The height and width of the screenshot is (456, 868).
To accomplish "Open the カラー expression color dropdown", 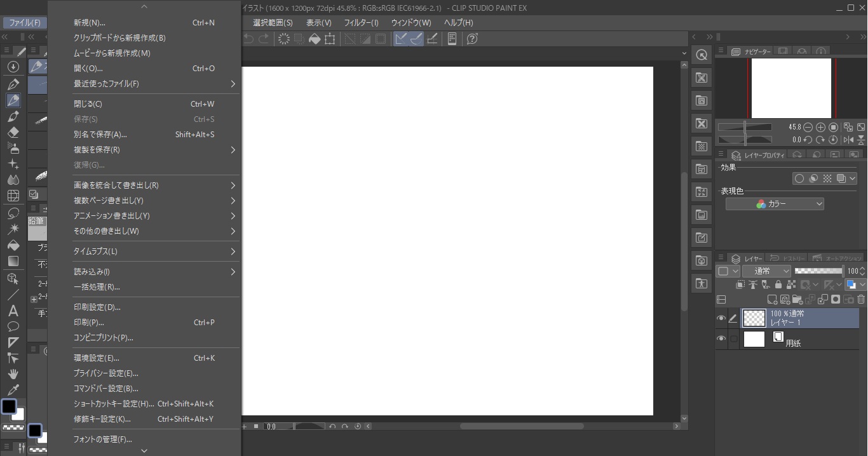I will click(775, 204).
